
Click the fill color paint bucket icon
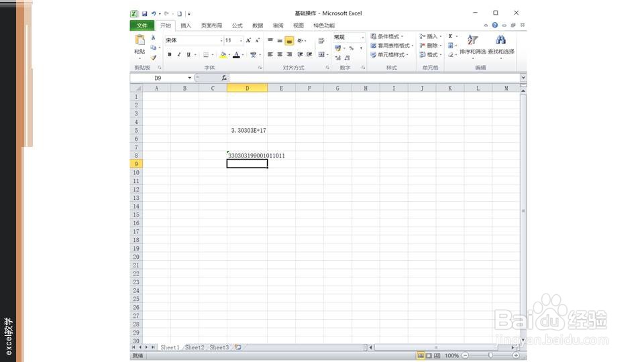coord(223,54)
